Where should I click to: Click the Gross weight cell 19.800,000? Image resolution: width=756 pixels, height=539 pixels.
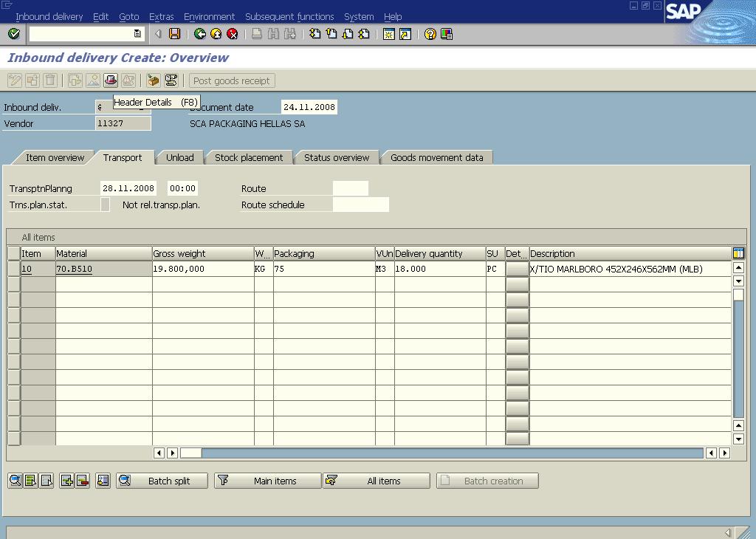203,269
